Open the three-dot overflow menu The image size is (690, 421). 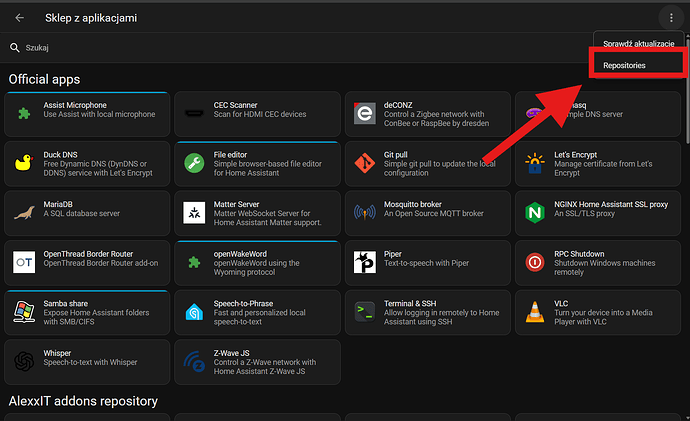(x=669, y=18)
